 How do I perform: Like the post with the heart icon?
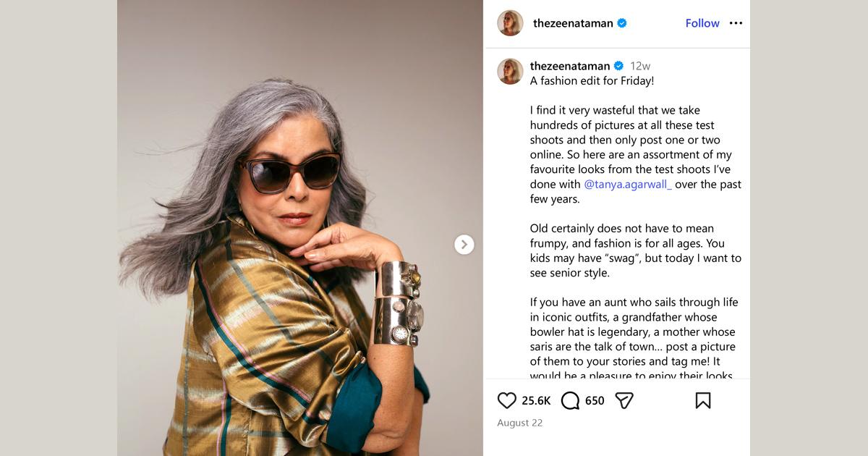(x=507, y=400)
